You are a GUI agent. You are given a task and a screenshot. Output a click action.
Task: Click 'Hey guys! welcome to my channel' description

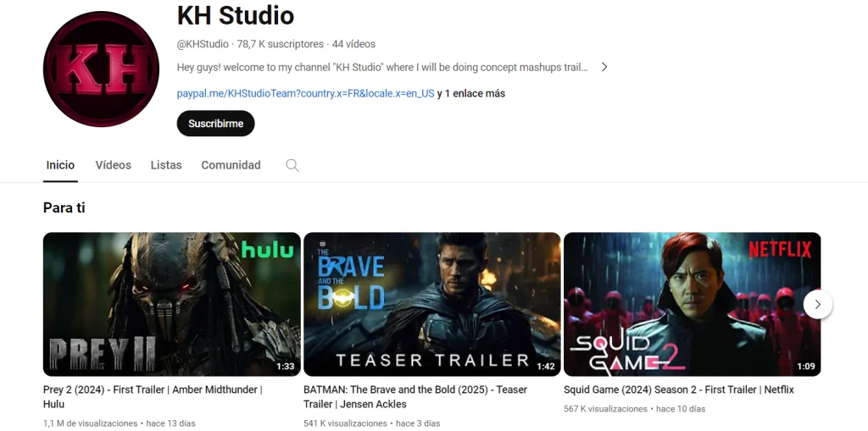point(382,67)
